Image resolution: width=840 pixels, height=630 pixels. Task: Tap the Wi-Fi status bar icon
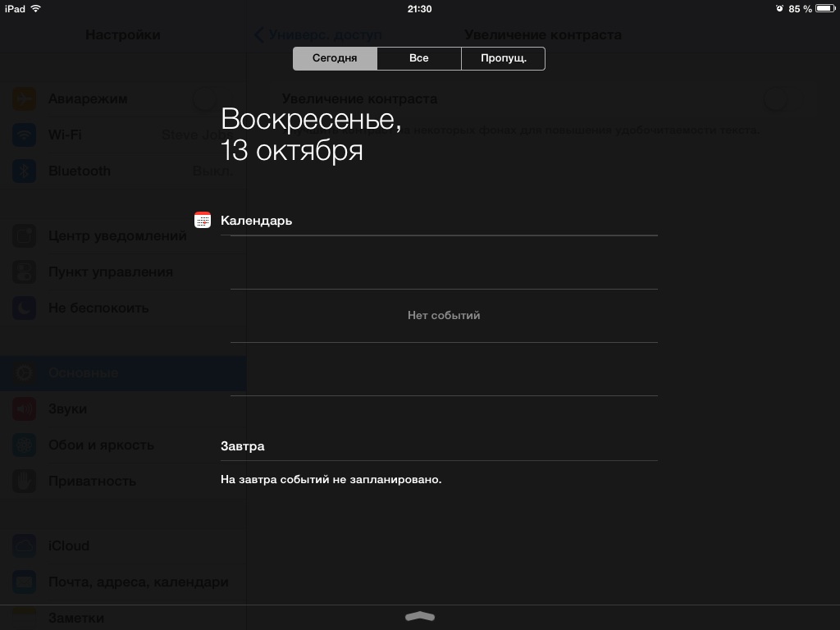(36, 8)
